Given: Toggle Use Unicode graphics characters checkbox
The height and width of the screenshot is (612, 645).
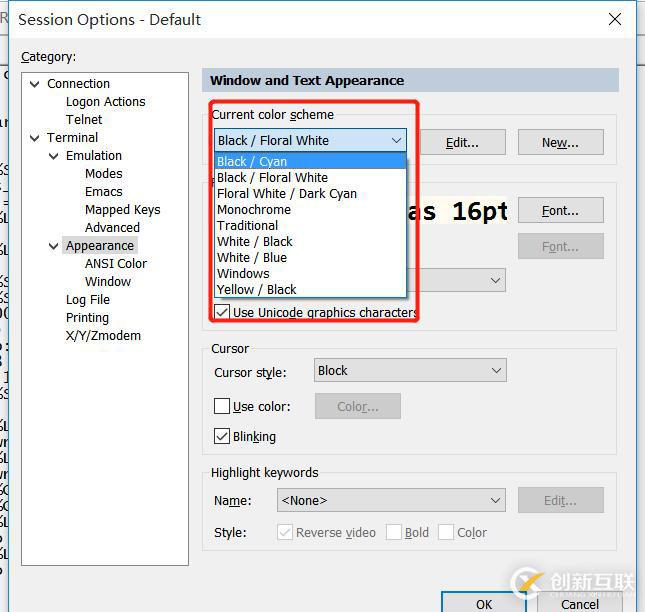Looking at the screenshot, I should click(222, 312).
